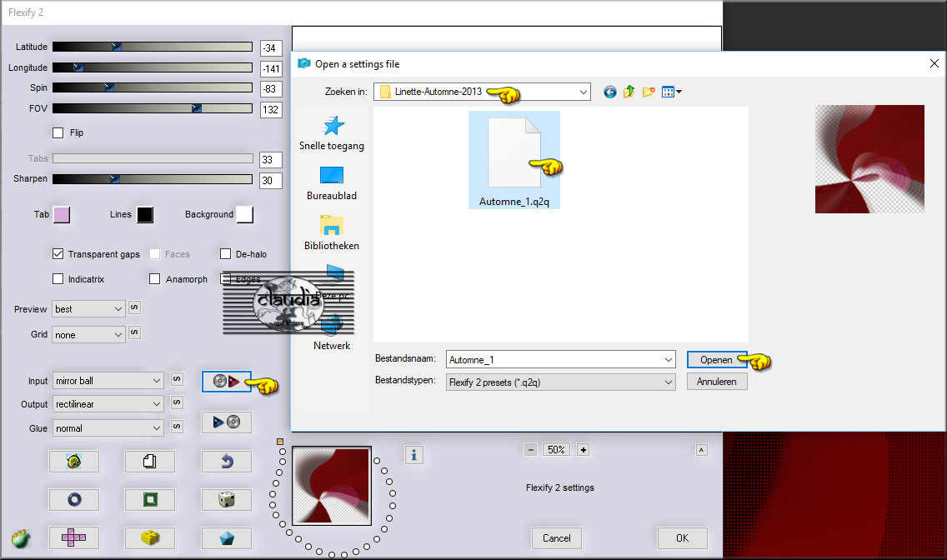This screenshot has width=947, height=560.
Task: Click the blue pentagon gem button
Action: tap(227, 537)
